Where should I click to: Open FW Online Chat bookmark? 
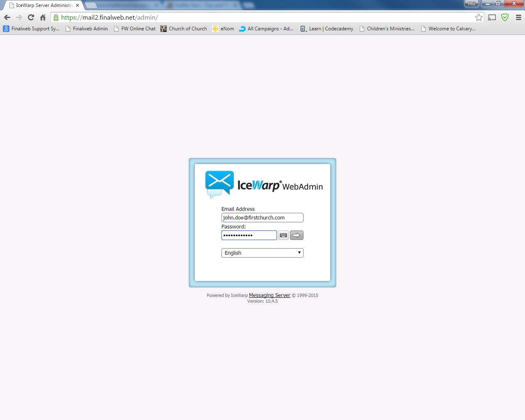click(135, 29)
